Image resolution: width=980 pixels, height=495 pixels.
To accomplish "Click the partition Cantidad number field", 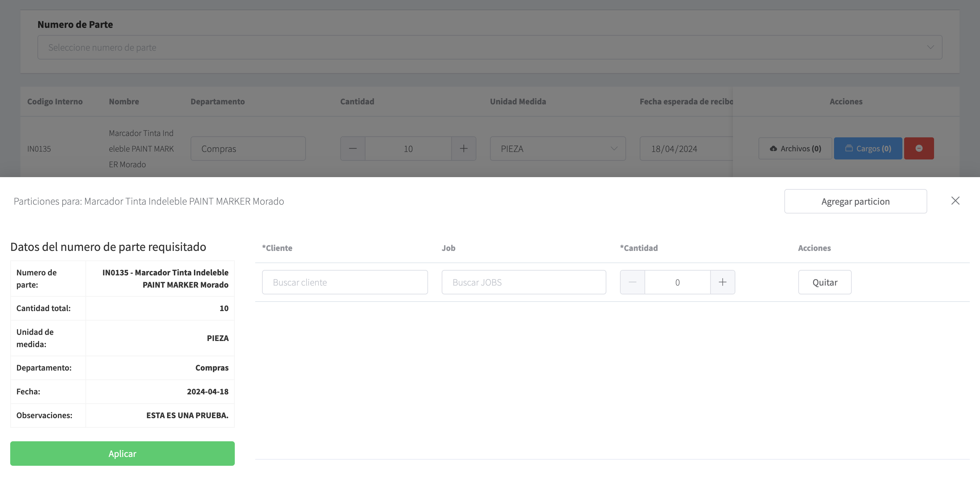I will coord(677,282).
